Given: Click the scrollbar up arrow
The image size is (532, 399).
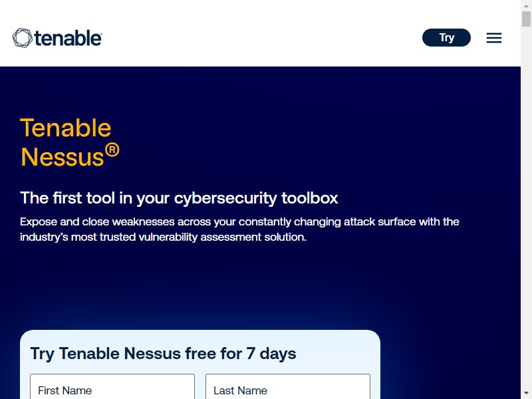Looking at the screenshot, I should click(x=526, y=5).
